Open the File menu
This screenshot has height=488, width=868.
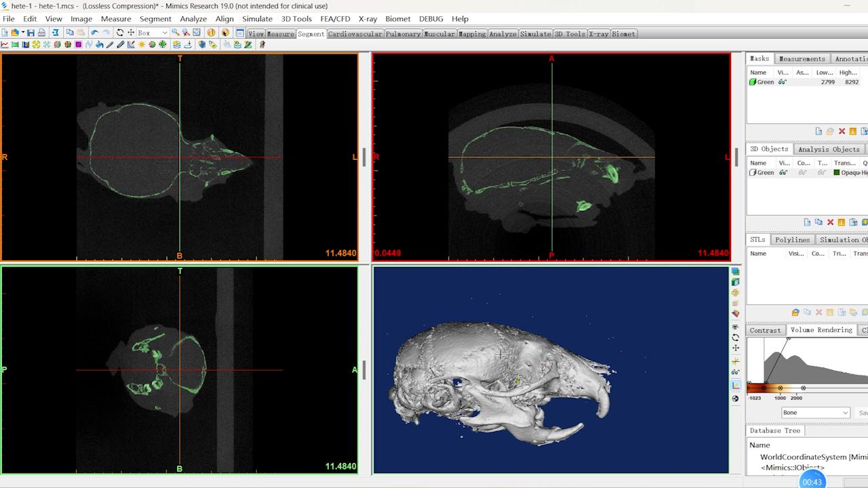coord(9,19)
